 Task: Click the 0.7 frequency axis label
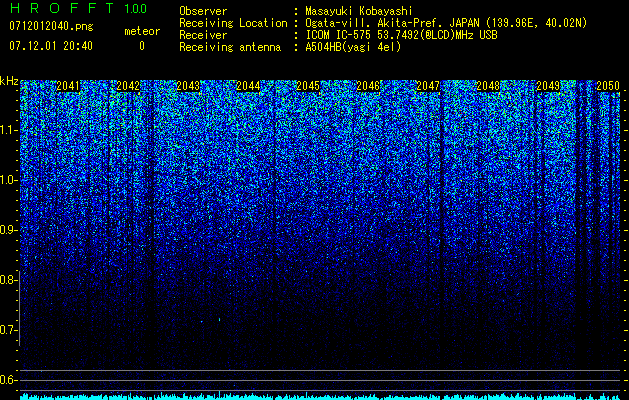click(8, 330)
